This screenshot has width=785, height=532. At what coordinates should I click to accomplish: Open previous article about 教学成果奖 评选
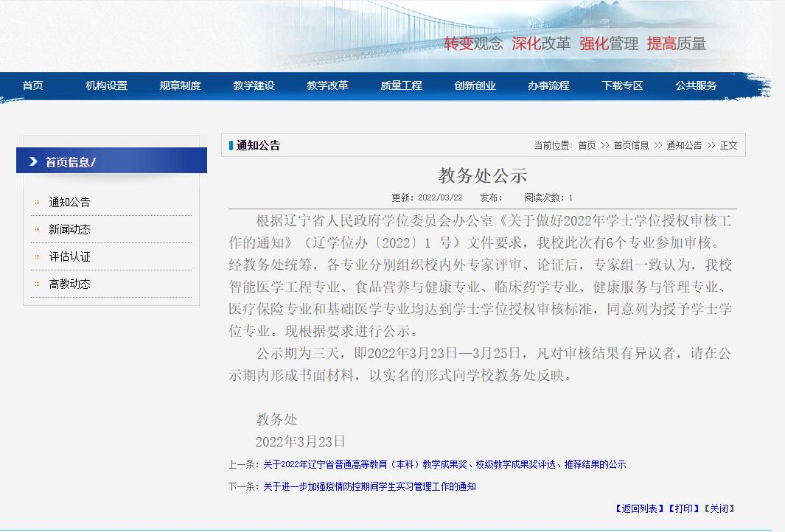[444, 464]
